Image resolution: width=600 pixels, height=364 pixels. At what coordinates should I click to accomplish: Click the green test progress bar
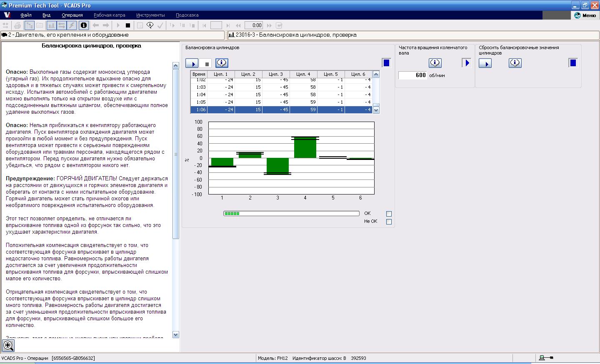291,214
